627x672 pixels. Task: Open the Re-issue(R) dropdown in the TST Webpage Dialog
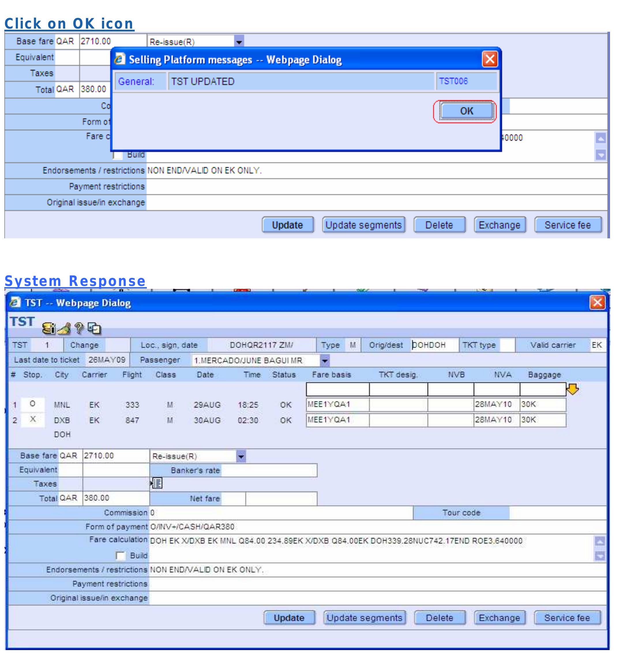pyautogui.click(x=241, y=456)
